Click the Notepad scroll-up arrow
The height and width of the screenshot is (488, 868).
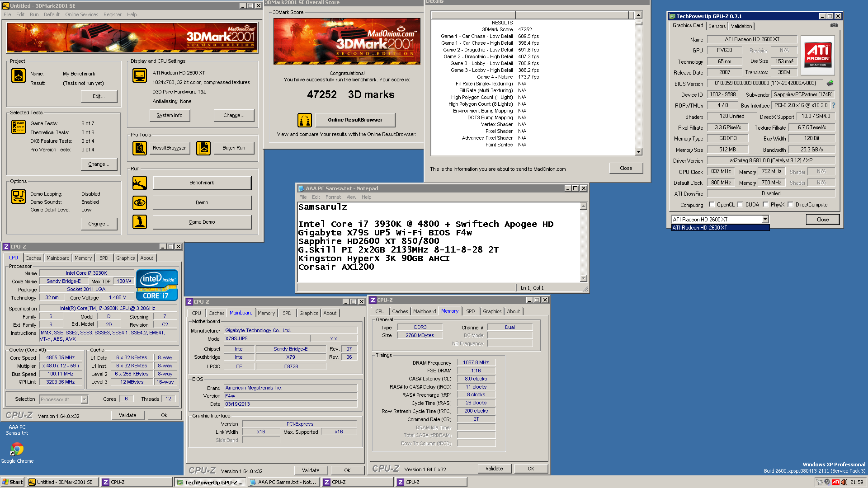coord(583,206)
